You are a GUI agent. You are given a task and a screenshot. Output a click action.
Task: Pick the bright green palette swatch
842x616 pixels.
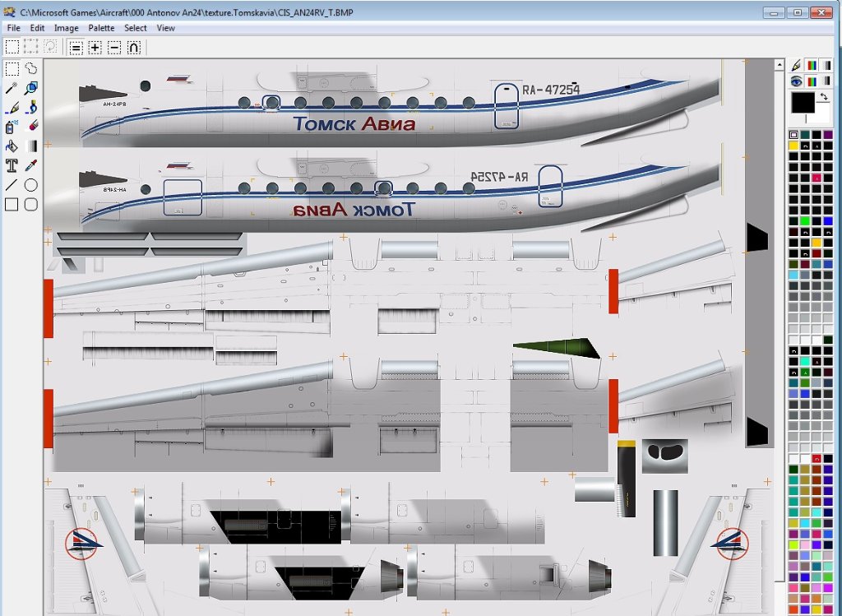click(805, 220)
